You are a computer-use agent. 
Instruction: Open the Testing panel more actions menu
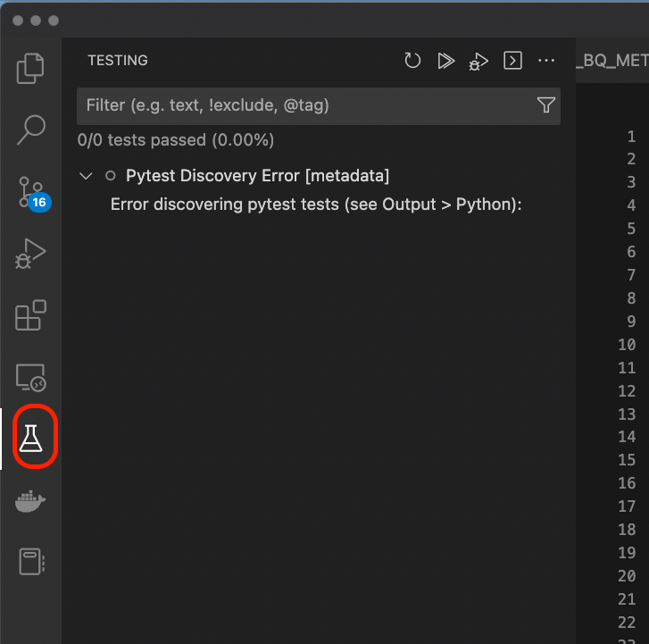[546, 61]
